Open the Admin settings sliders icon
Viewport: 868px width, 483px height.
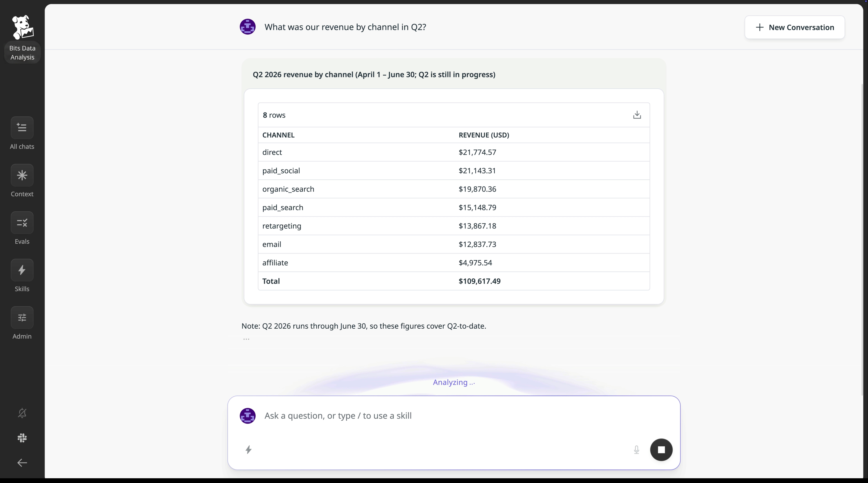tap(22, 318)
